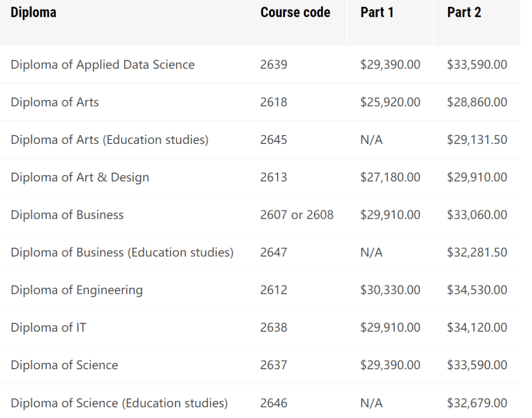Select the Diploma of Applied Data Science row
The height and width of the screenshot is (418, 532).
point(260,65)
